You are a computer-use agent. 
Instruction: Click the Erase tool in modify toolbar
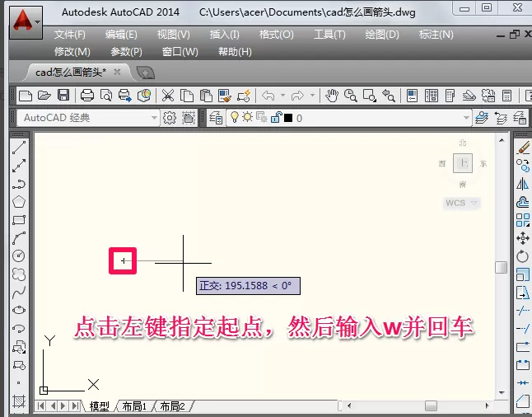tap(523, 148)
